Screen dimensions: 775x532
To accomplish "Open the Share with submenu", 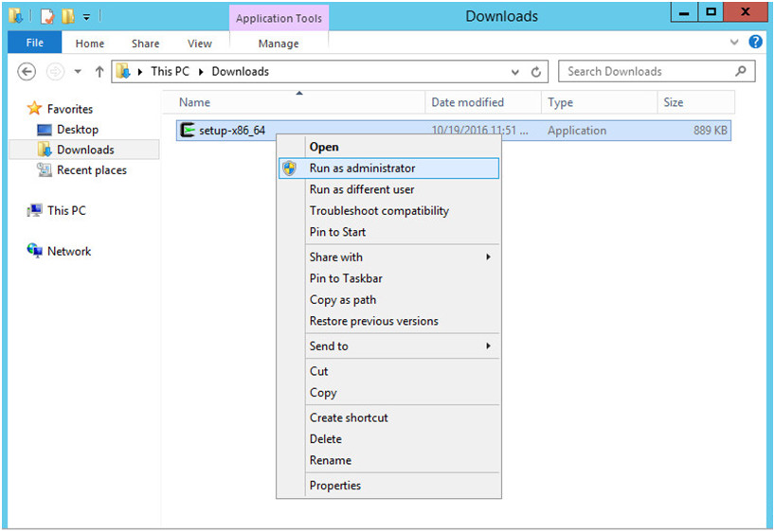I will [389, 257].
